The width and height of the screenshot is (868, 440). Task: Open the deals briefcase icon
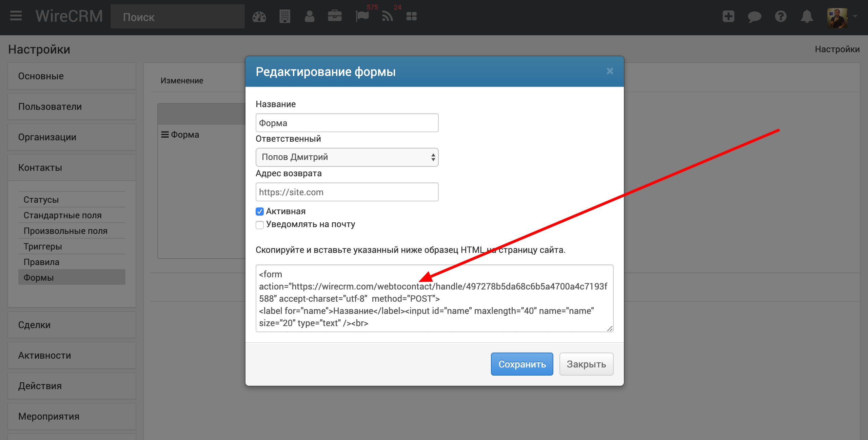pos(335,16)
